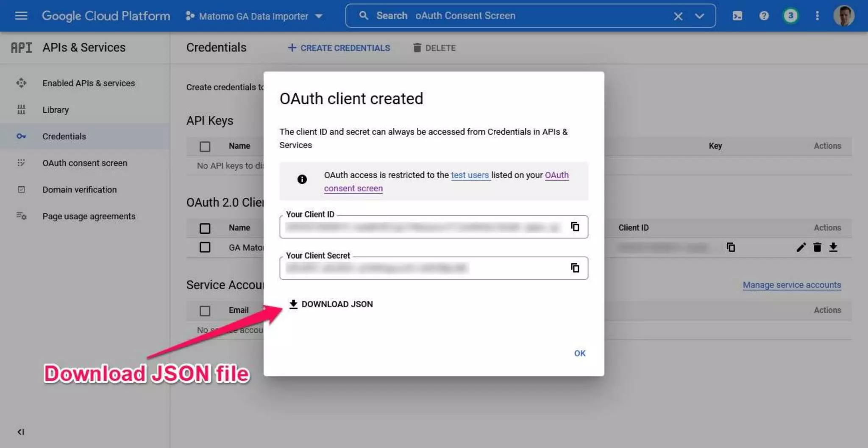Click the Key column header in API Keys

pyautogui.click(x=715, y=146)
